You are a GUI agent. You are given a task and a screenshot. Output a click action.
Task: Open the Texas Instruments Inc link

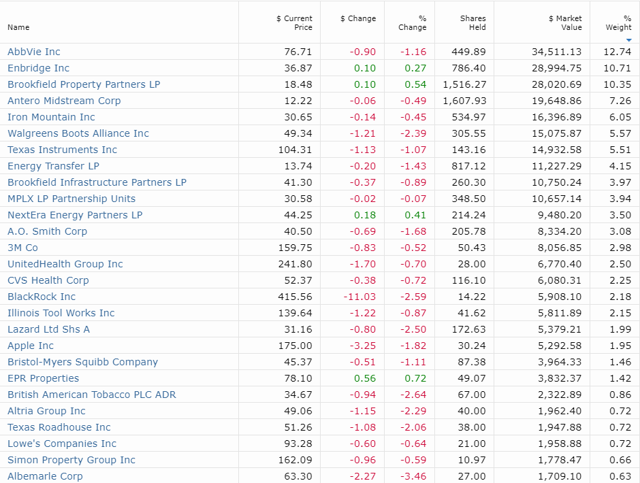(x=62, y=150)
